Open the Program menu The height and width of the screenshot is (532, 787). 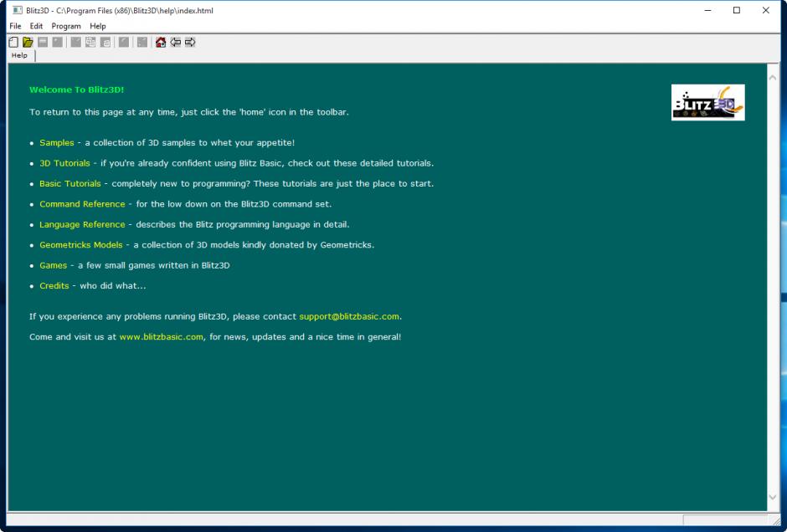pyautogui.click(x=66, y=26)
